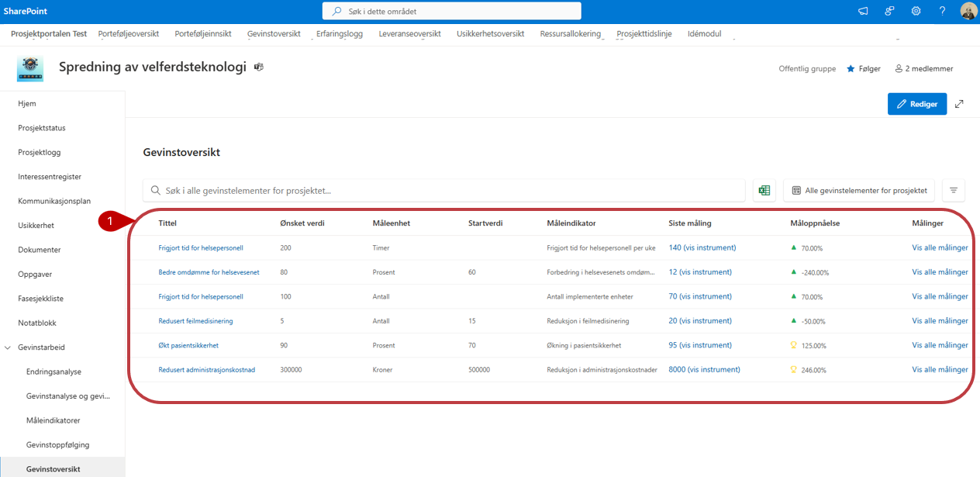
Task: Open the help question mark icon
Action: tap(942, 11)
